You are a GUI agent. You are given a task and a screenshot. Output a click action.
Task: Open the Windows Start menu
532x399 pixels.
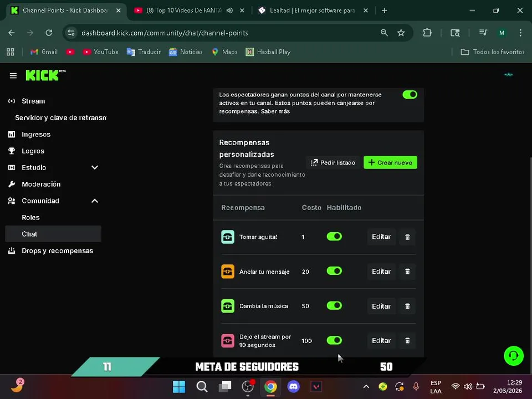[x=179, y=386]
